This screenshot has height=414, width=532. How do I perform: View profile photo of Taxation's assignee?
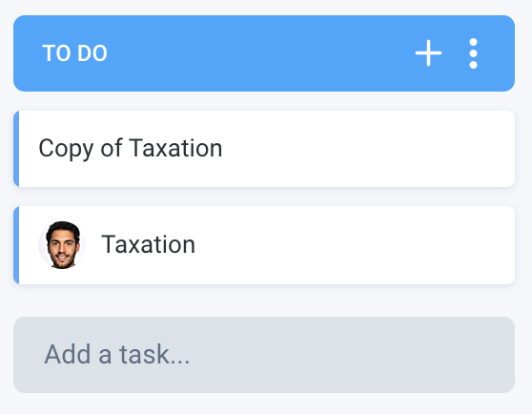(62, 245)
